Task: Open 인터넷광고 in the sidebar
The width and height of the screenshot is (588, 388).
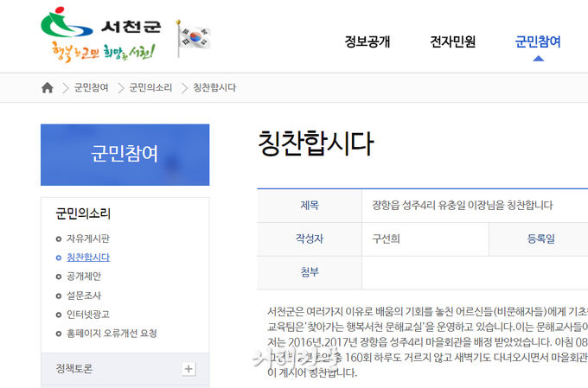Action: [x=88, y=315]
